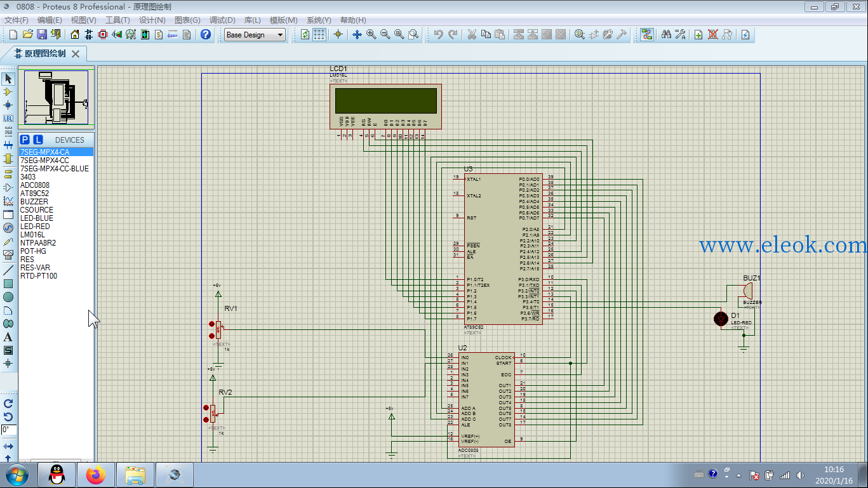Toggle the grid display button
This screenshot has width=868, height=488.
click(x=319, y=34)
